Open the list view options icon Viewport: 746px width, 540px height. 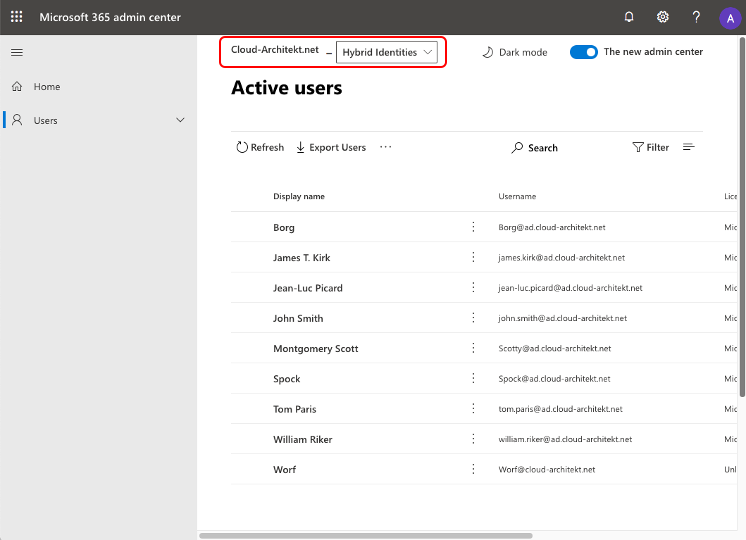click(688, 147)
